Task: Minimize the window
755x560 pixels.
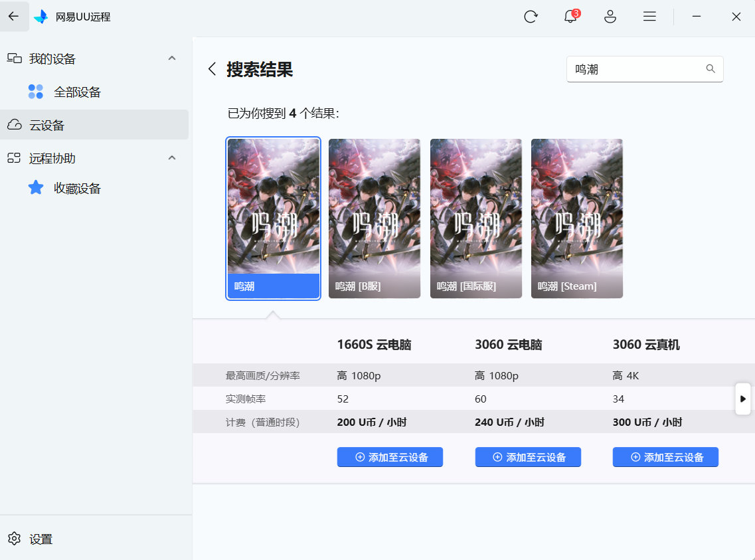Action: [697, 17]
